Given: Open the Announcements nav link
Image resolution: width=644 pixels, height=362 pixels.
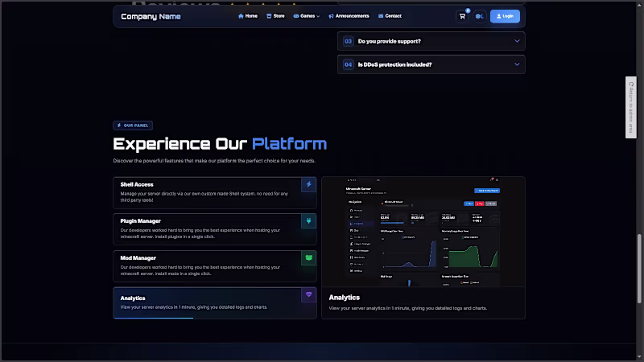Looking at the screenshot, I should (x=349, y=16).
